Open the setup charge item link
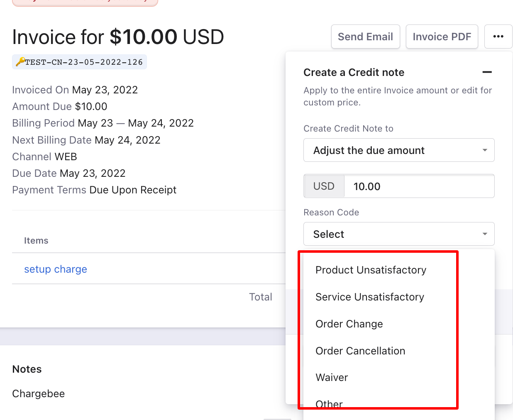This screenshot has width=513, height=420. (x=56, y=269)
